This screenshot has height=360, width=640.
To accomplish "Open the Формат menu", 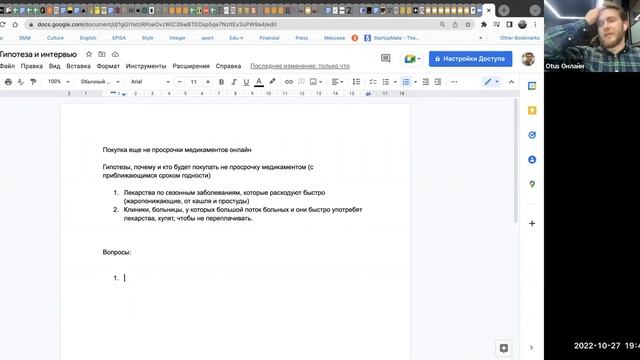I will pyautogui.click(x=108, y=66).
